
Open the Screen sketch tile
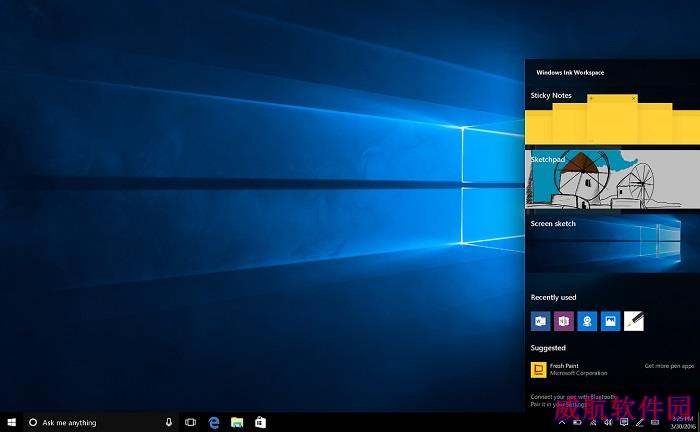click(612, 244)
